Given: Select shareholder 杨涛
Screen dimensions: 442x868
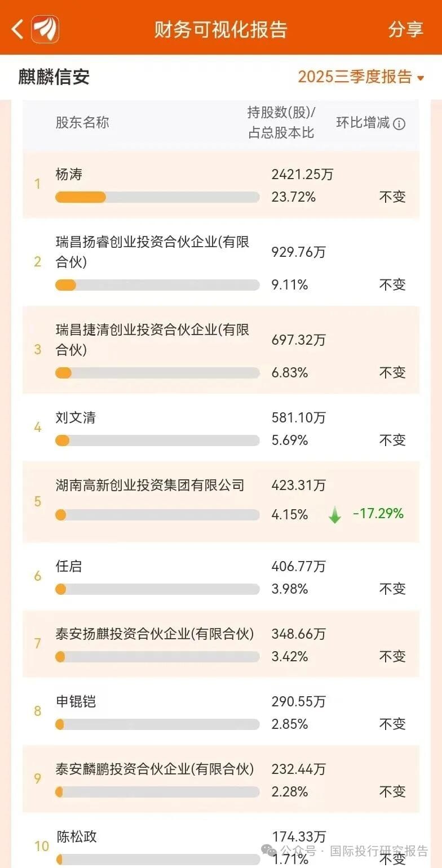Looking at the screenshot, I should tap(69, 175).
